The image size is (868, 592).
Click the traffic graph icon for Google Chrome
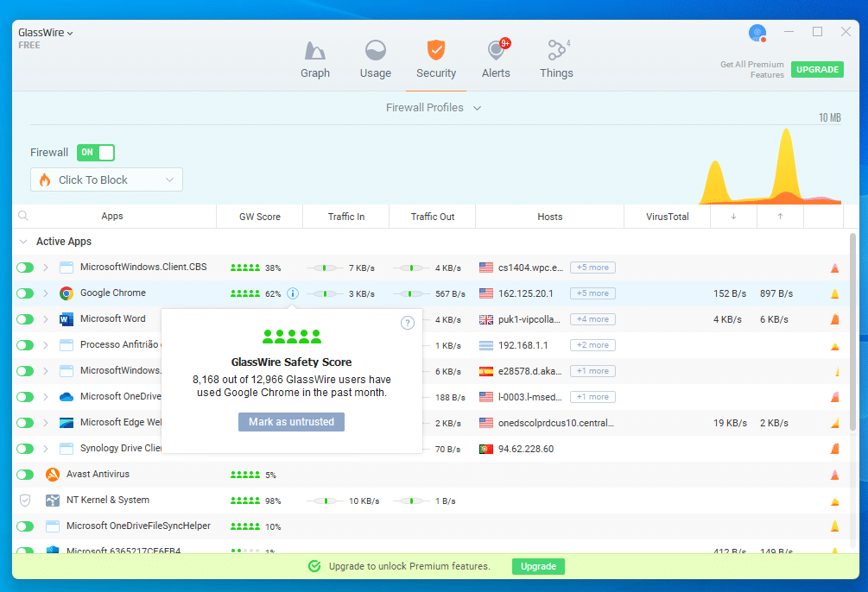835,293
